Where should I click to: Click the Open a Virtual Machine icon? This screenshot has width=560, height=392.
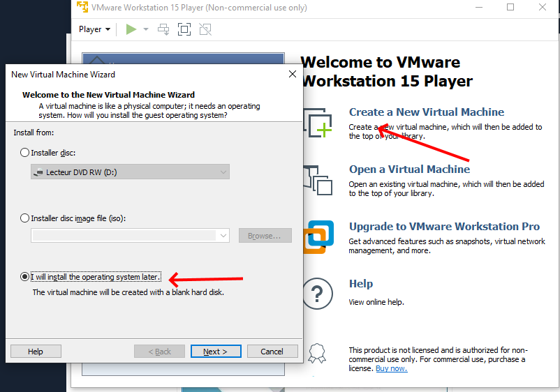click(x=318, y=180)
